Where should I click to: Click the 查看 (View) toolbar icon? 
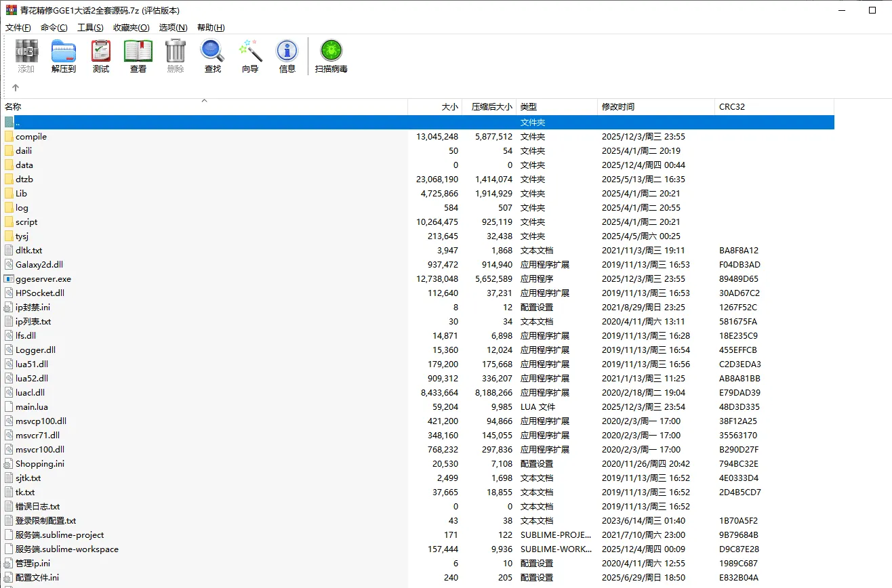(138, 51)
